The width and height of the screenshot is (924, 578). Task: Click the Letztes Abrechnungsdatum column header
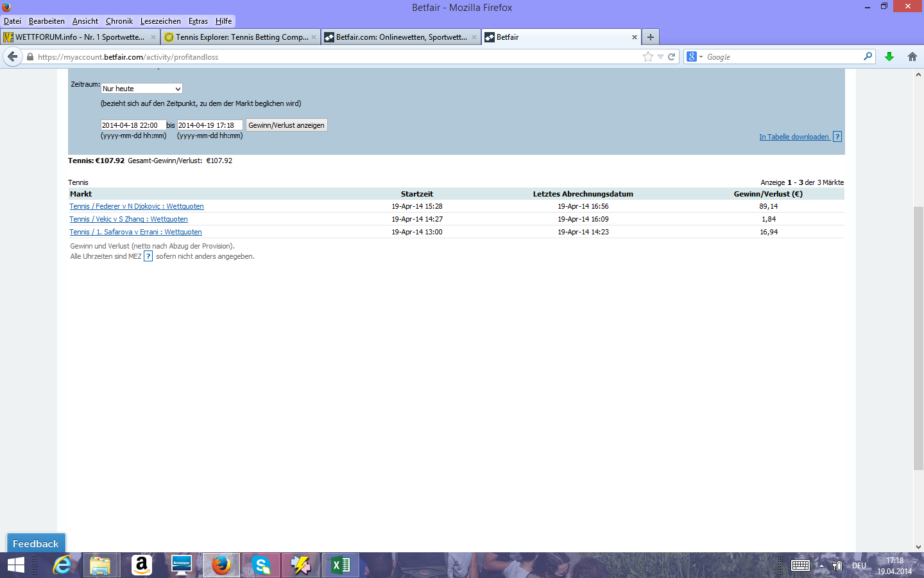click(583, 194)
